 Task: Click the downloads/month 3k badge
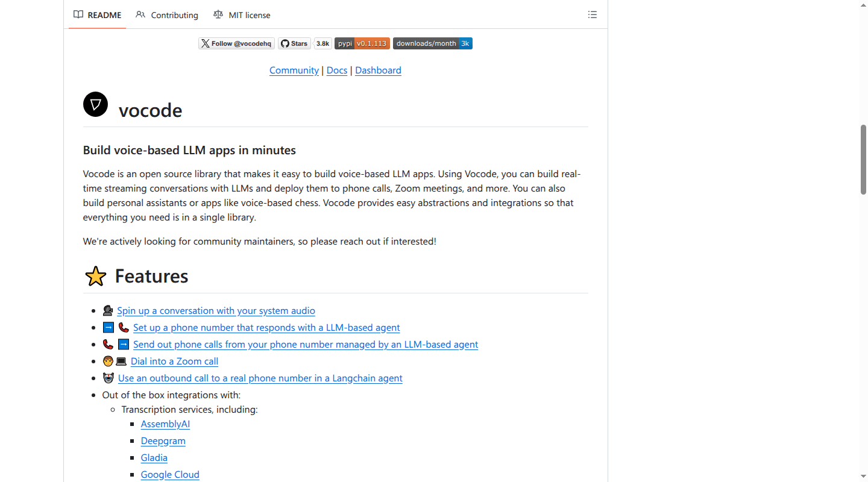[x=433, y=43]
